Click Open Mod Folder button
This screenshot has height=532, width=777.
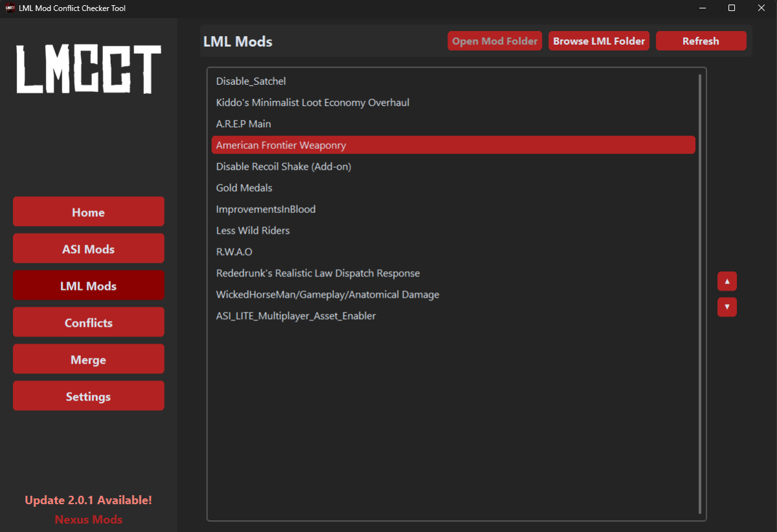coord(495,41)
